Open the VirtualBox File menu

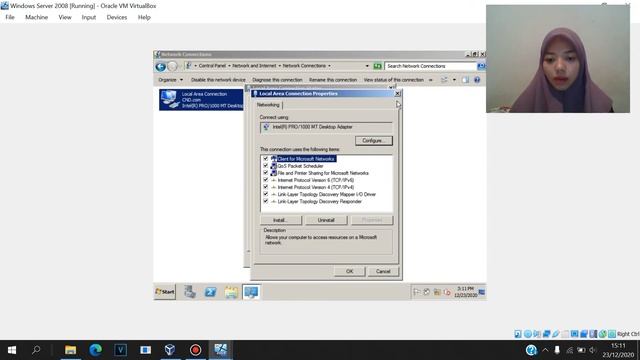[10, 17]
